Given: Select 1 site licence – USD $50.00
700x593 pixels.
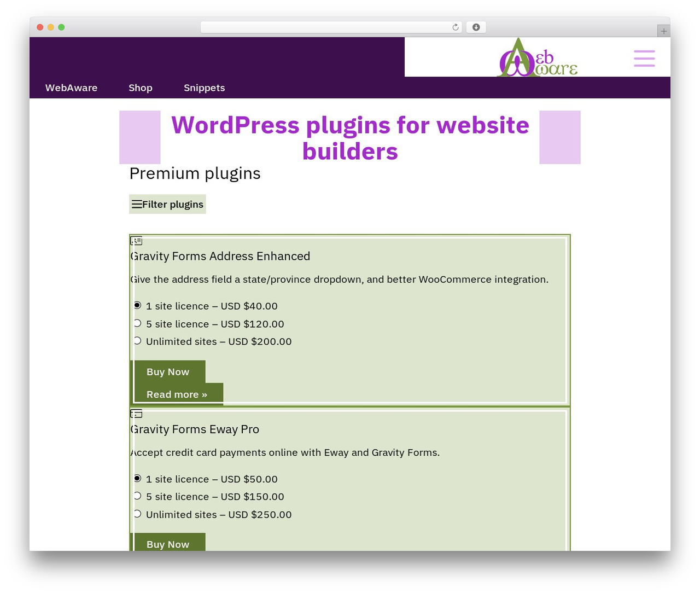Looking at the screenshot, I should point(137,478).
